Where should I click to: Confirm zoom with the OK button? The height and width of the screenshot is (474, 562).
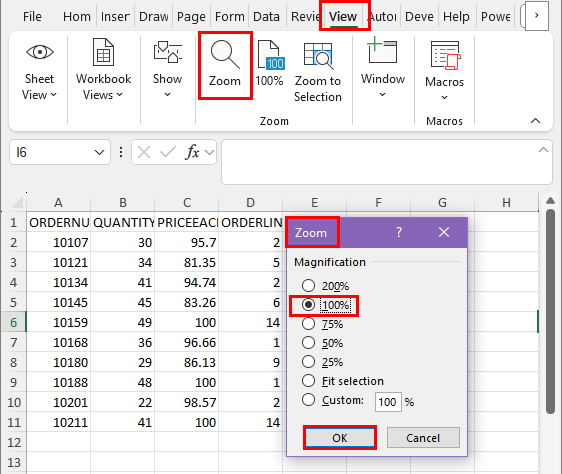coord(340,438)
